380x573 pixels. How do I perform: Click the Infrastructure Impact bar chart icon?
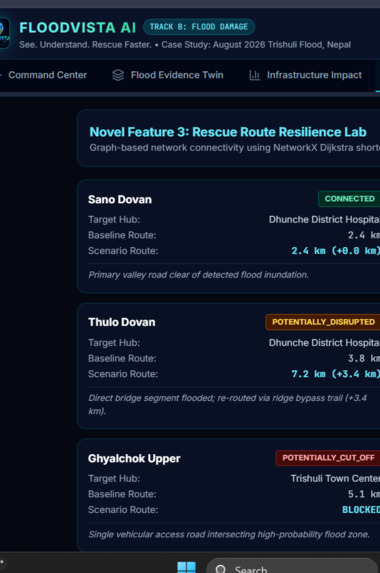click(x=254, y=75)
